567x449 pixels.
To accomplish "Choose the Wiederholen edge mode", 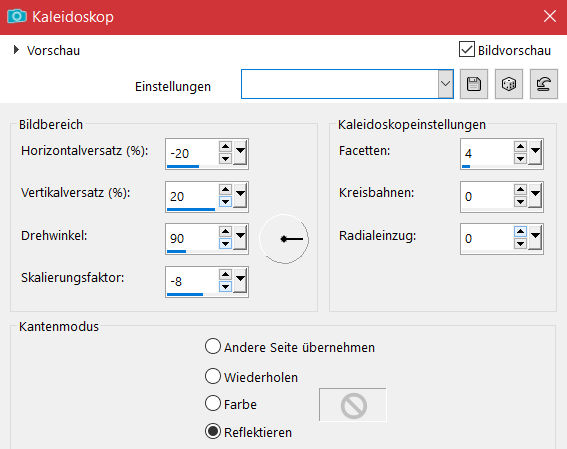I will click(x=213, y=376).
